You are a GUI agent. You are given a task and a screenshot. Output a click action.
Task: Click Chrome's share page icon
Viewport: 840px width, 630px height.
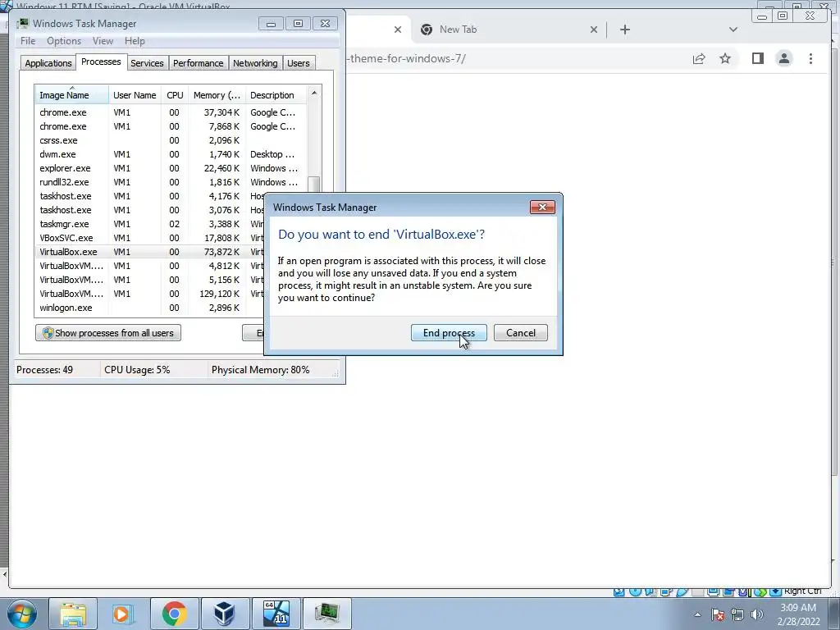[x=699, y=58]
